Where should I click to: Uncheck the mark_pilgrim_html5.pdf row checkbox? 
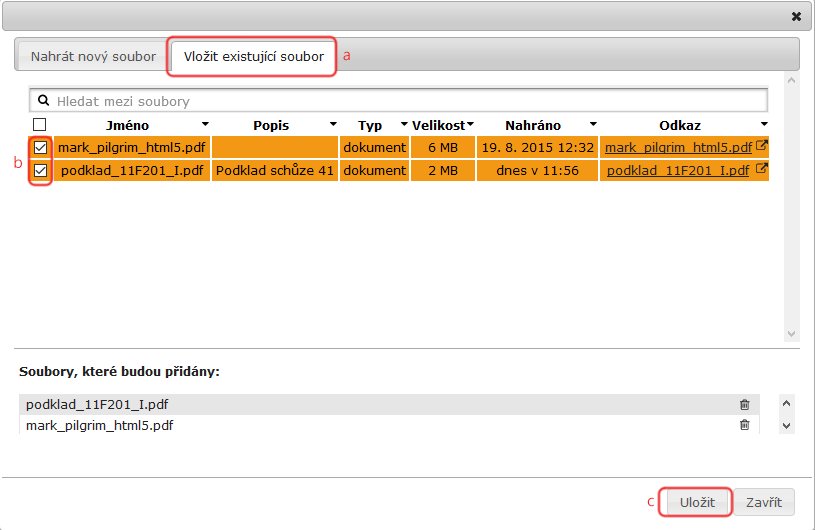pyautogui.click(x=40, y=147)
